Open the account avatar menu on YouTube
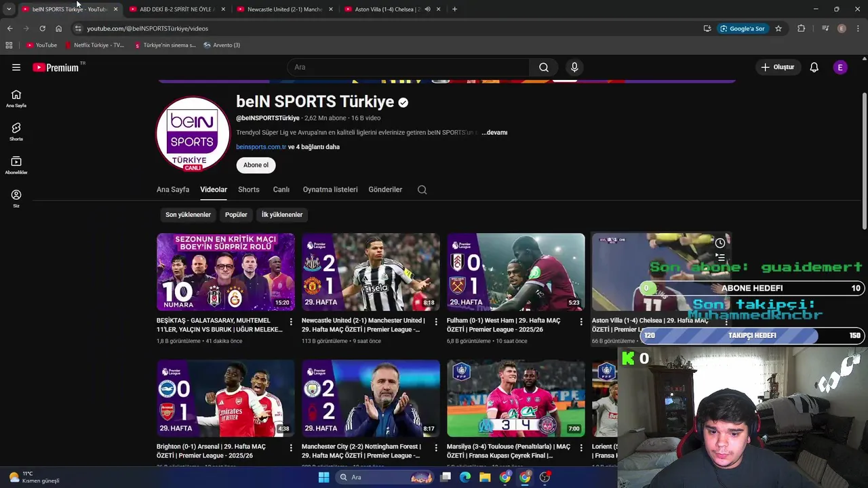Screen dimensions: 868x488 (x=840, y=67)
